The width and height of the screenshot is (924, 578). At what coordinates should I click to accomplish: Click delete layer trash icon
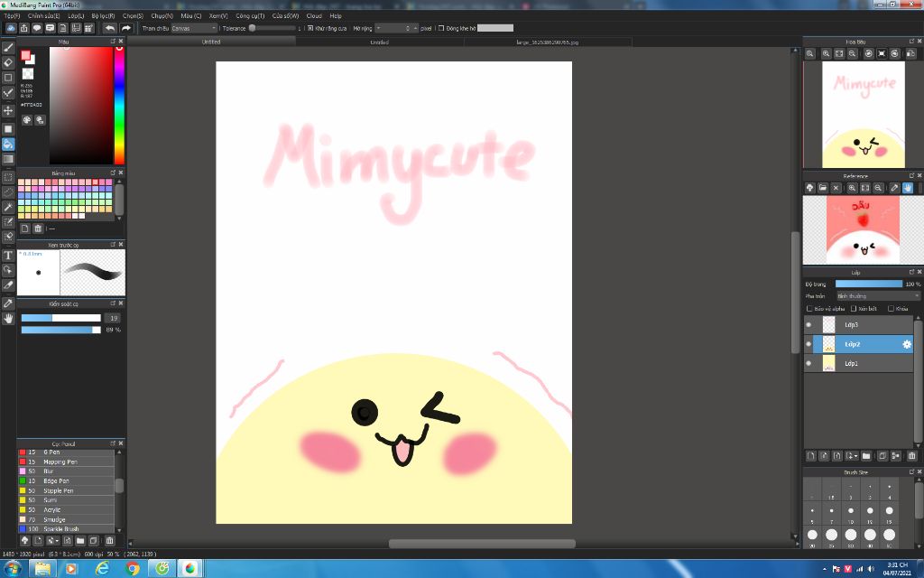click(911, 456)
